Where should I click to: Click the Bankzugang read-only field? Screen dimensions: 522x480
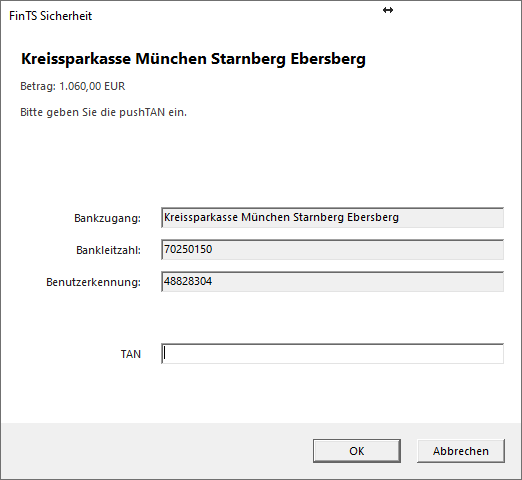pos(332,217)
